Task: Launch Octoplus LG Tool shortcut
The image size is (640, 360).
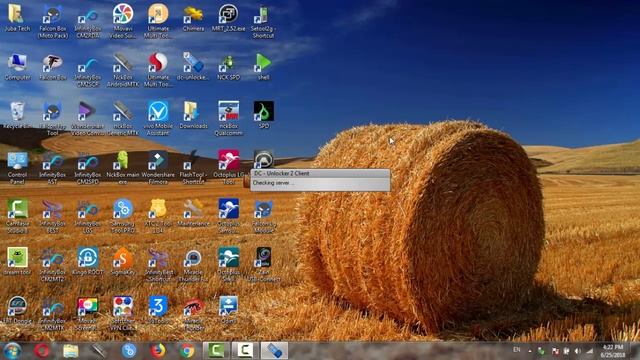Action: coord(228,167)
